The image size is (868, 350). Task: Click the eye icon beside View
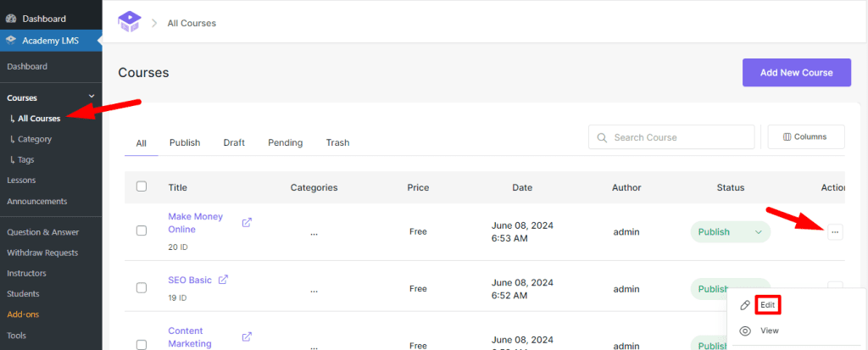coord(745,331)
